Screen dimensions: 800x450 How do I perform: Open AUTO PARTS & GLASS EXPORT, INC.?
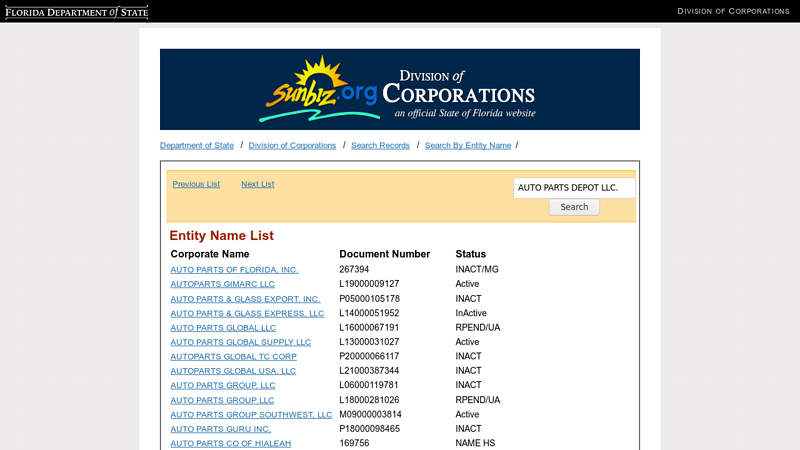[x=245, y=299]
